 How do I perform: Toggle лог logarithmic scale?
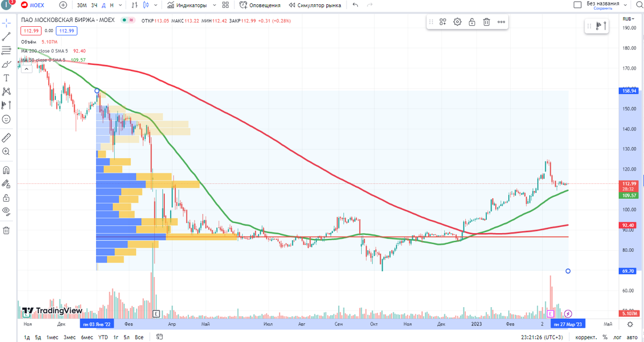(x=616, y=337)
